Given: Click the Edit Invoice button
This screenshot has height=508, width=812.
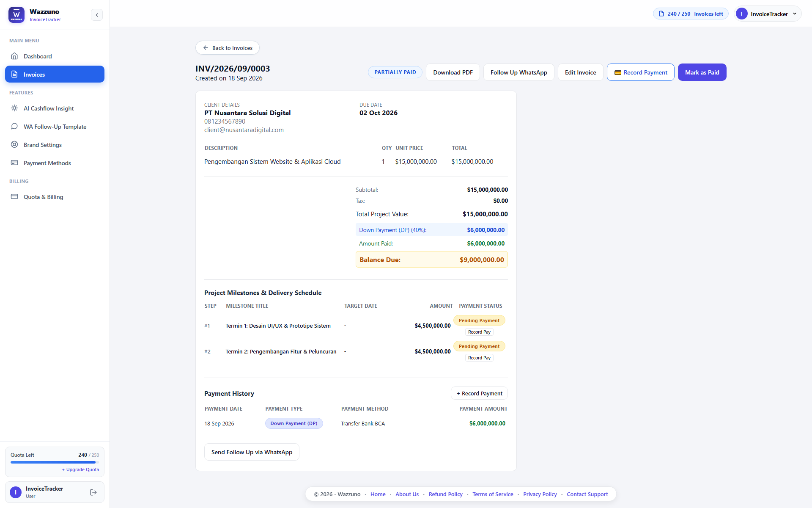Looking at the screenshot, I should click(x=581, y=72).
